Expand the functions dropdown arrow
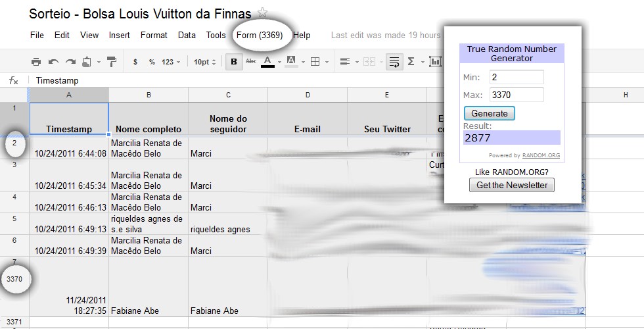 point(423,62)
